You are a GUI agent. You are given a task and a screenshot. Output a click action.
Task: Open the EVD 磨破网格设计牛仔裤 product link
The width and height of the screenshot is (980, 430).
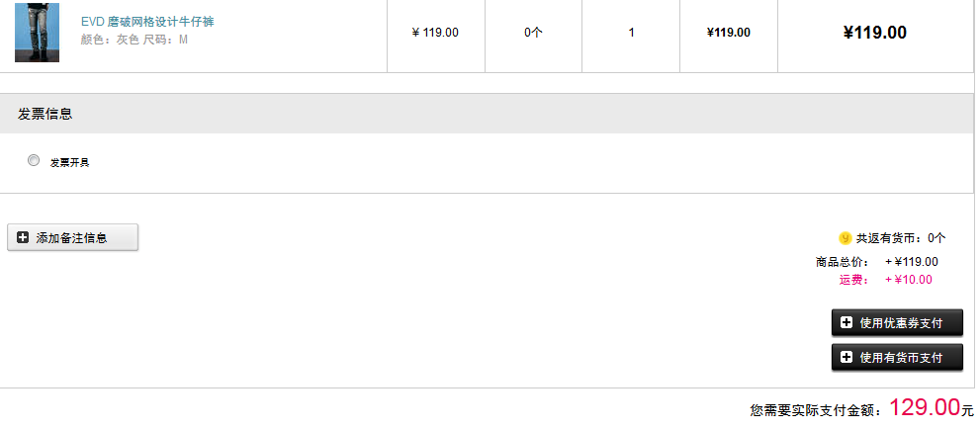[x=147, y=22]
